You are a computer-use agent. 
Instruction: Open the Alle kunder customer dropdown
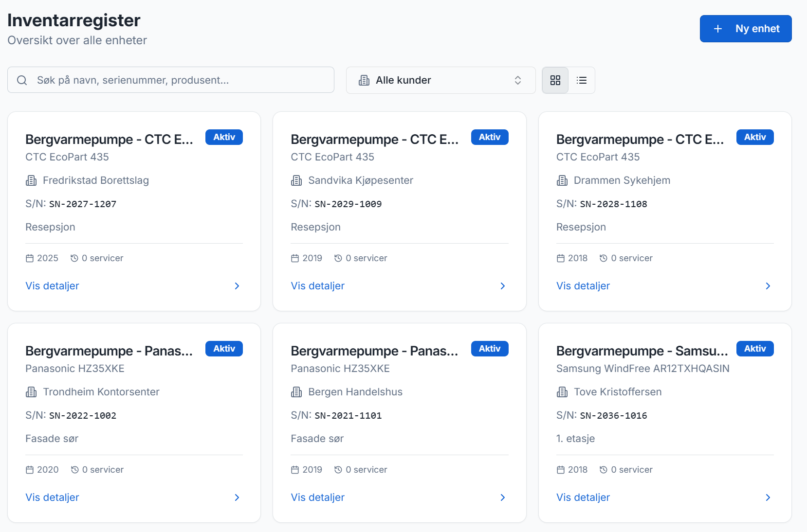click(x=440, y=80)
